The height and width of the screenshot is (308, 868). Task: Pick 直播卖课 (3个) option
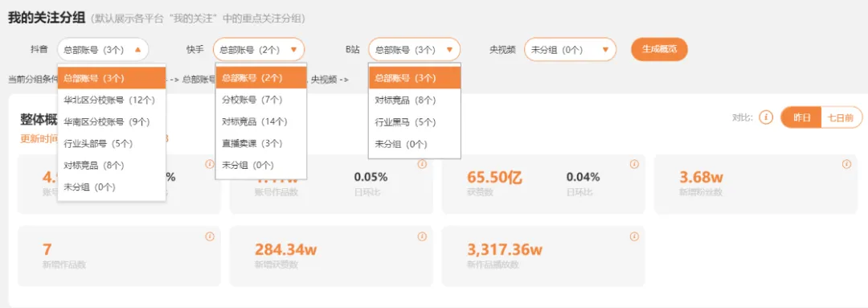click(x=260, y=143)
